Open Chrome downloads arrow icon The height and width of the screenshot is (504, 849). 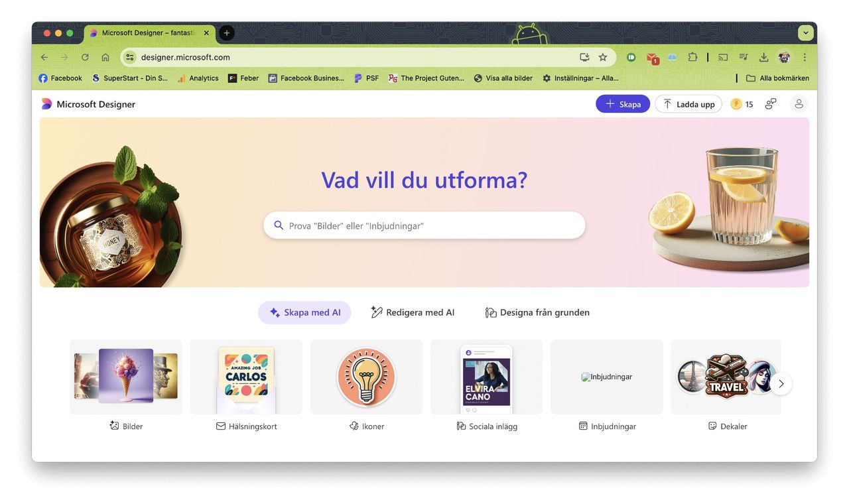coord(763,57)
